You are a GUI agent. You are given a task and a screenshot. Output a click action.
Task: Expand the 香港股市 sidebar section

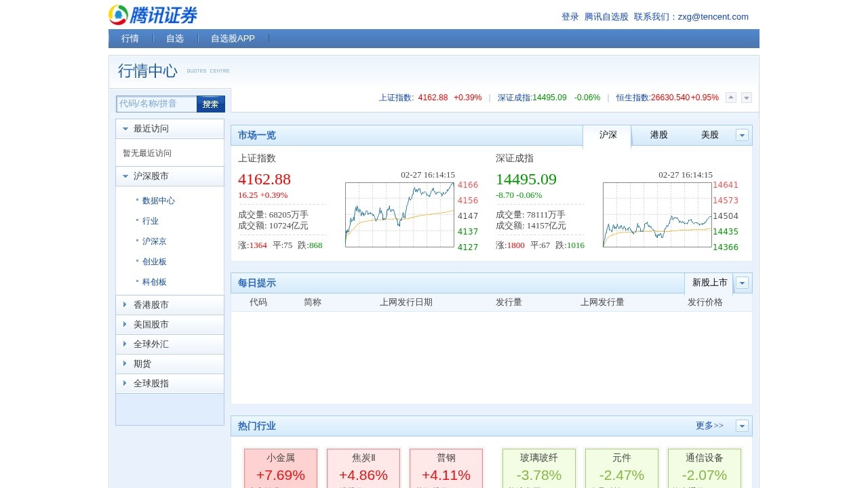pyautogui.click(x=170, y=305)
